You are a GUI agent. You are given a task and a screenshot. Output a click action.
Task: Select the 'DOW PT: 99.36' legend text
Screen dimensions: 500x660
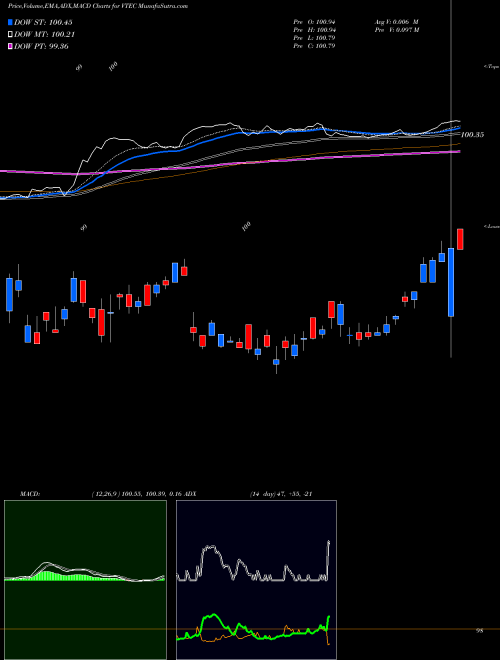click(41, 46)
